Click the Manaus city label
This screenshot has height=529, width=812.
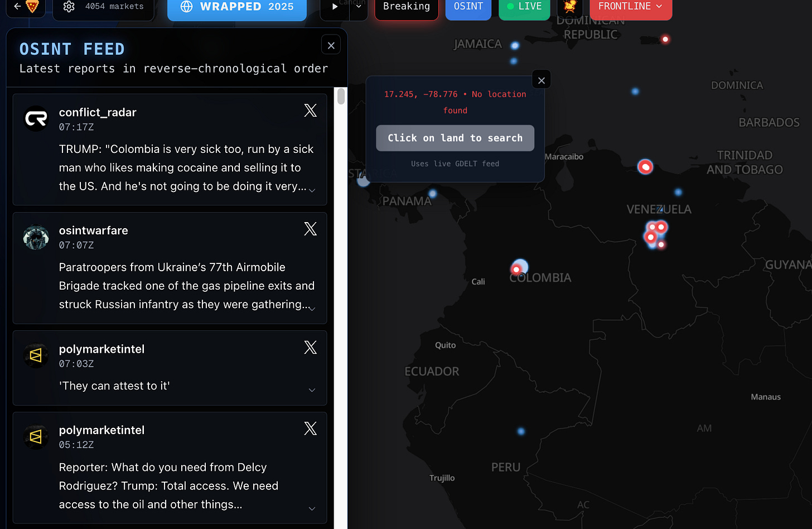pos(766,397)
